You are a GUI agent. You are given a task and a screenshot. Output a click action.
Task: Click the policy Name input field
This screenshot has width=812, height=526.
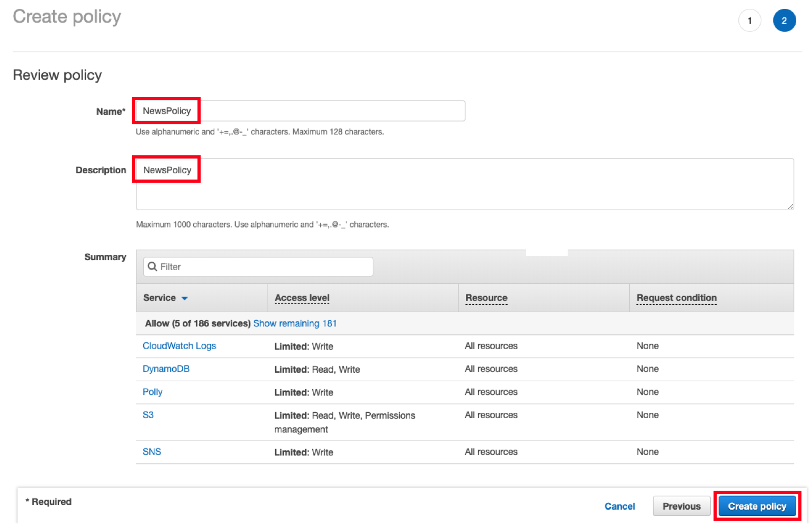300,111
